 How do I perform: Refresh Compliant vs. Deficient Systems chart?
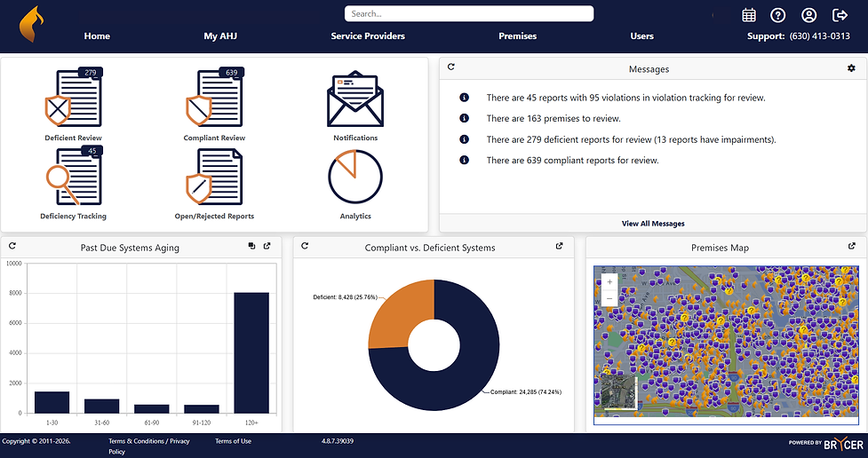pyautogui.click(x=305, y=246)
